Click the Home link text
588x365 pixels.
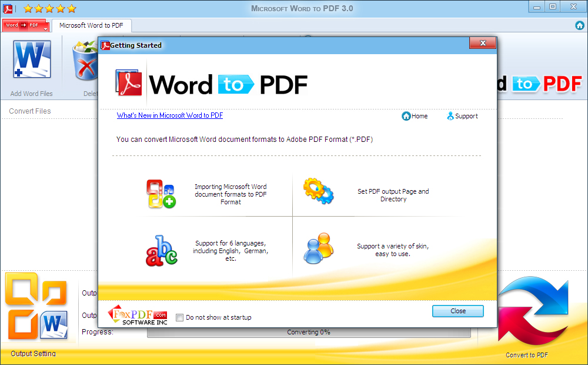click(x=420, y=116)
